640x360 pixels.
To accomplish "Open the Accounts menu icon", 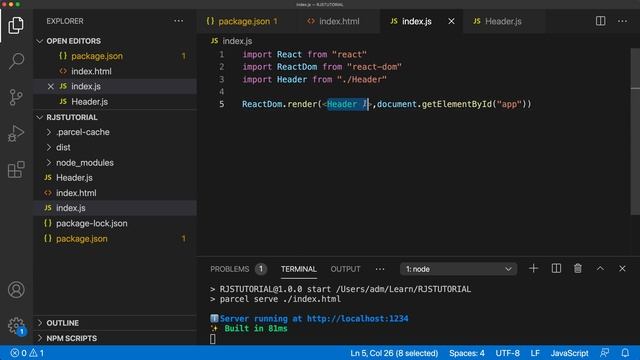I will pos(16,290).
